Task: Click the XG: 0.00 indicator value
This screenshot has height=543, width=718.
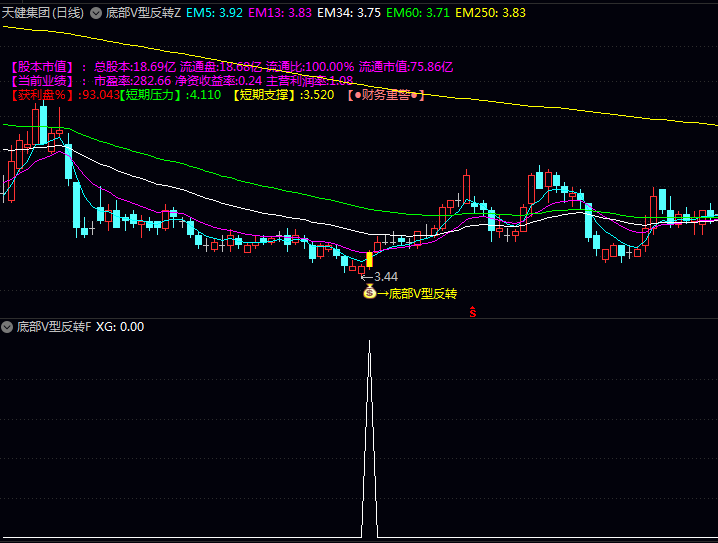Action: coord(120,327)
